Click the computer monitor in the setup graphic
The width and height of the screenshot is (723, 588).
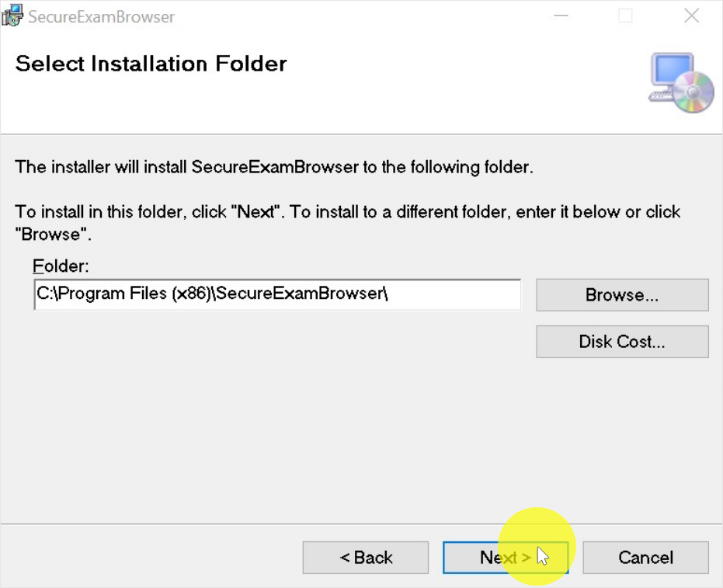[669, 74]
